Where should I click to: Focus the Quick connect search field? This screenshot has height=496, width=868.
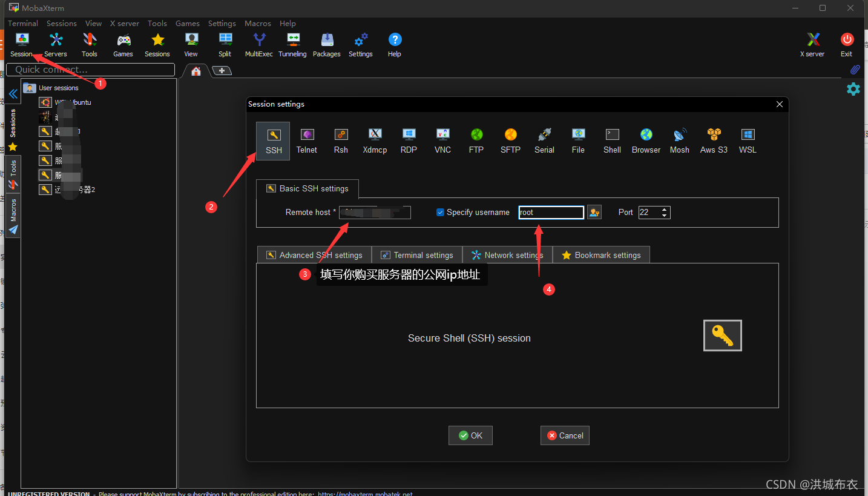pyautogui.click(x=90, y=70)
